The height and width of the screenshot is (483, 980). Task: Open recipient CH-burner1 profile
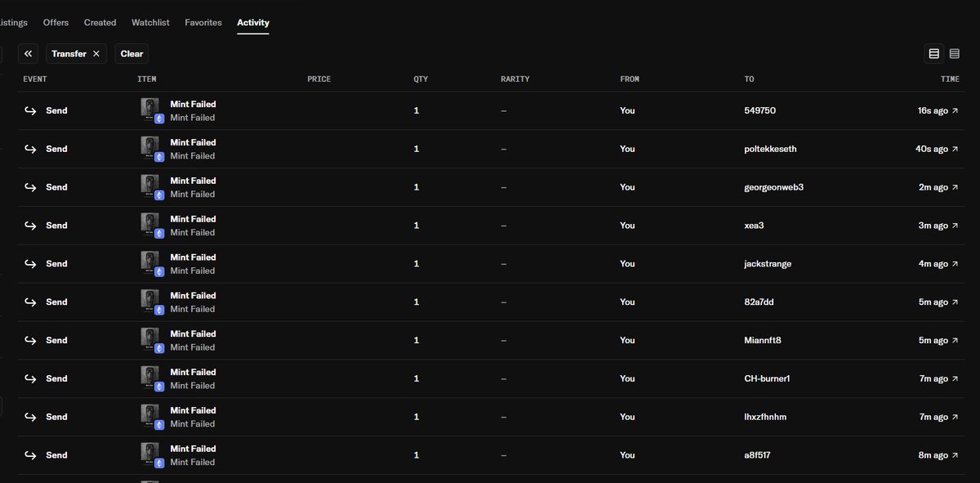pos(768,378)
